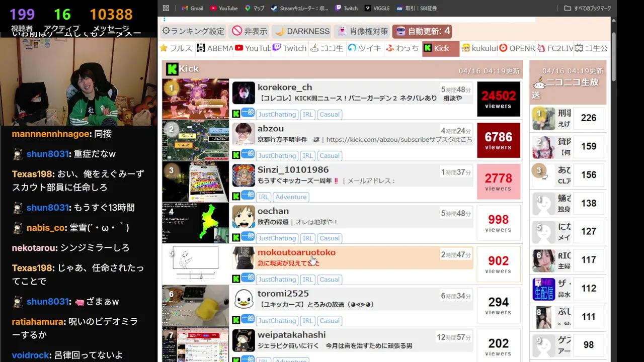This screenshot has width=644, height=362.
Task: Open ランキング設定 settings
Action: (x=193, y=31)
